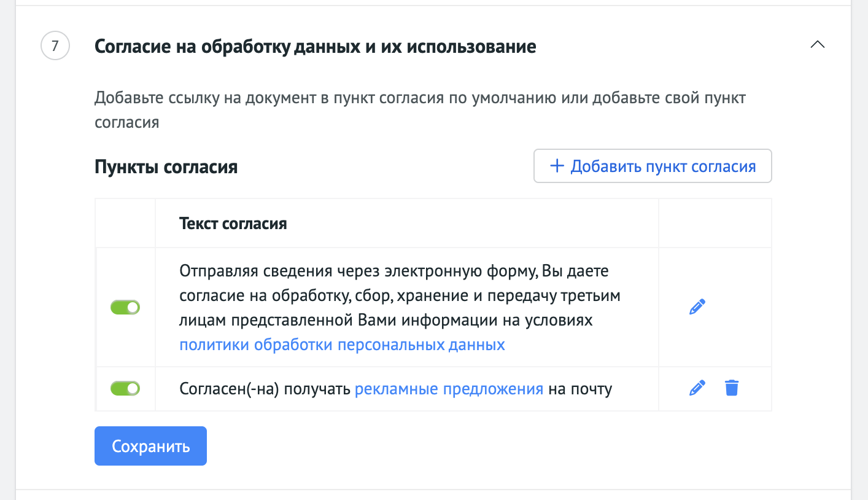Turn off the toggle for рекламные предложения consent
Screen dimensions: 868x500
(x=125, y=388)
